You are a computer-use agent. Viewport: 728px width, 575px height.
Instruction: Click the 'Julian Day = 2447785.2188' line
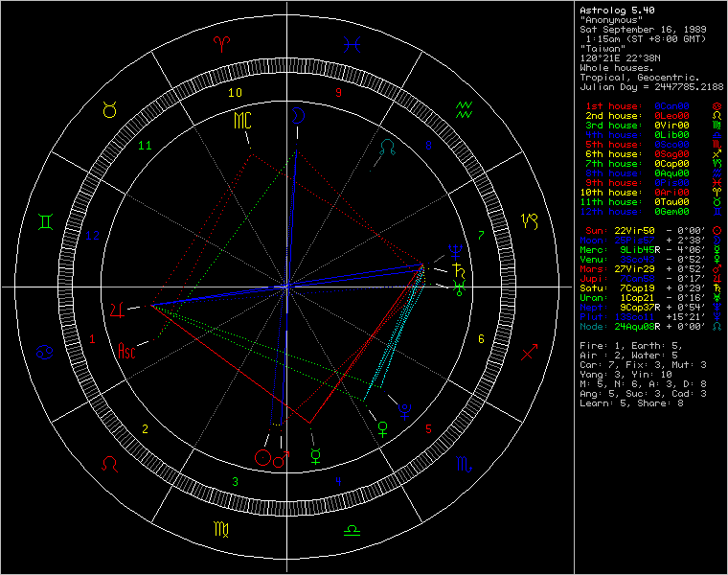point(651,87)
